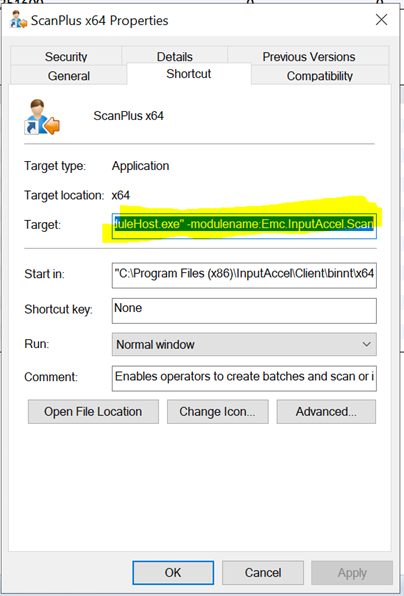This screenshot has height=596, width=404.
Task: Open the Run window mode dropdown
Action: (x=244, y=344)
